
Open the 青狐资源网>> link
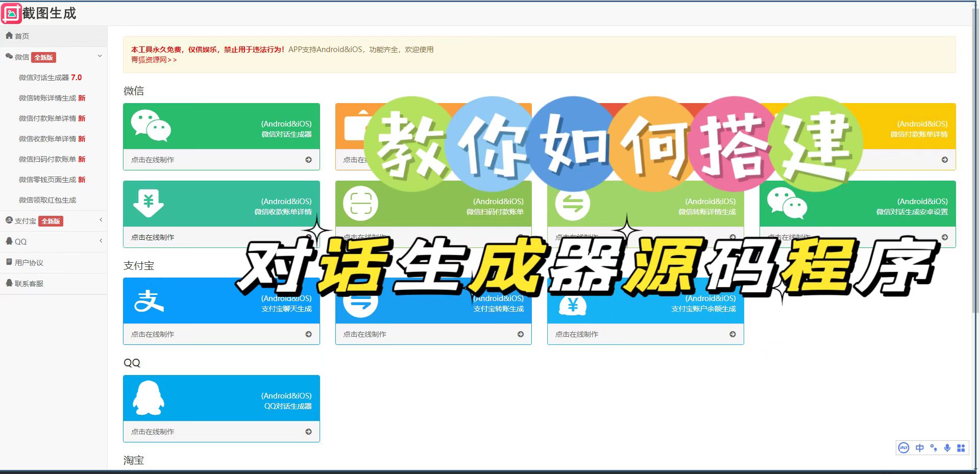(x=154, y=60)
